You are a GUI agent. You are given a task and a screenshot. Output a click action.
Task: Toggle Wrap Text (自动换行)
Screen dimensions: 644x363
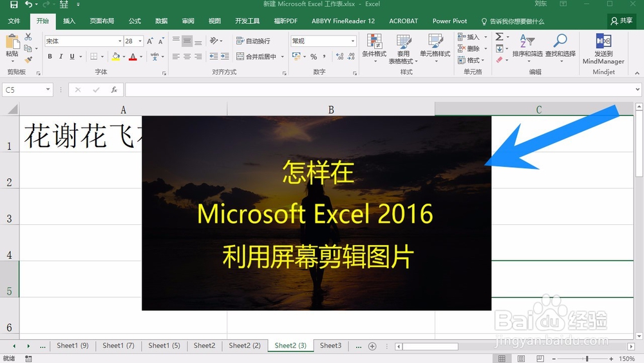tap(253, 41)
